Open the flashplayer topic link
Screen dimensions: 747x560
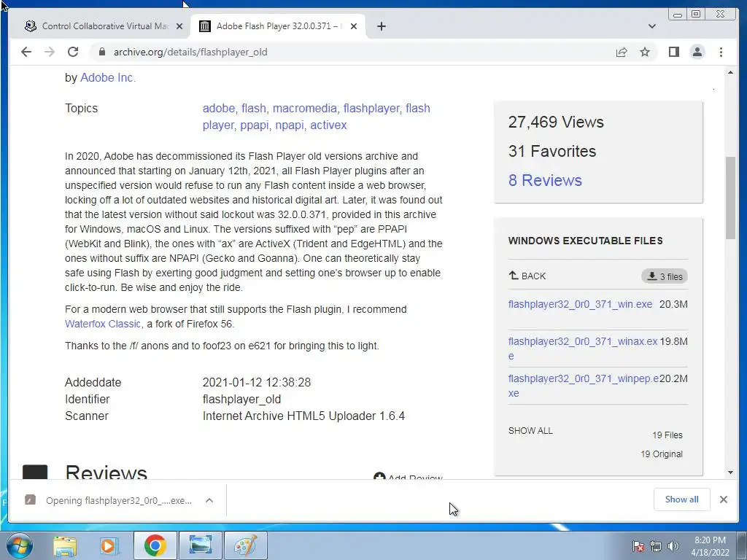pyautogui.click(x=371, y=108)
